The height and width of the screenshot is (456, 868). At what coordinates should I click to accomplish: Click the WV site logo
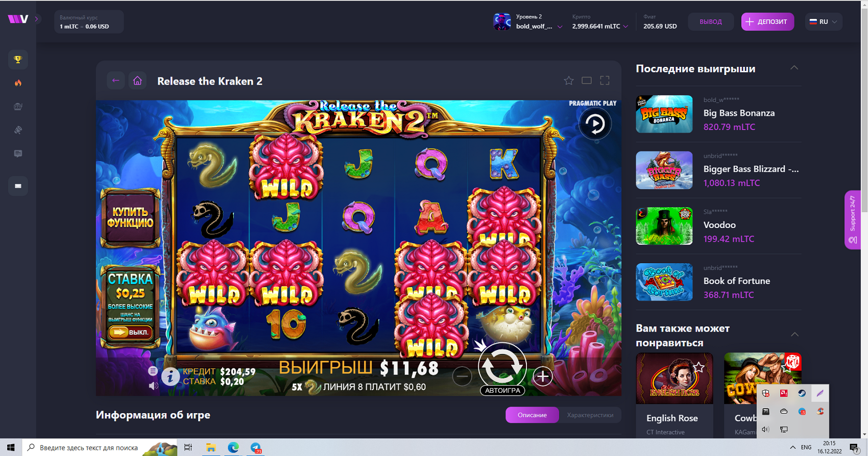click(x=18, y=19)
